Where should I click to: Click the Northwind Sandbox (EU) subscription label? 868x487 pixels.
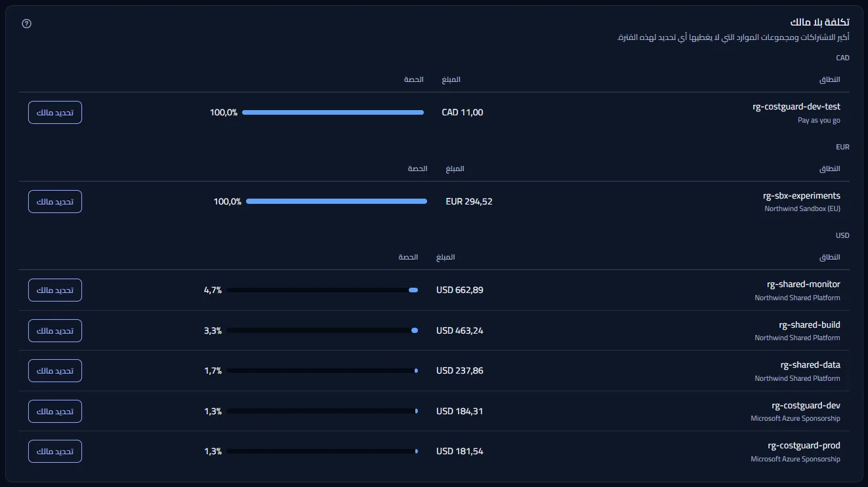tap(802, 209)
